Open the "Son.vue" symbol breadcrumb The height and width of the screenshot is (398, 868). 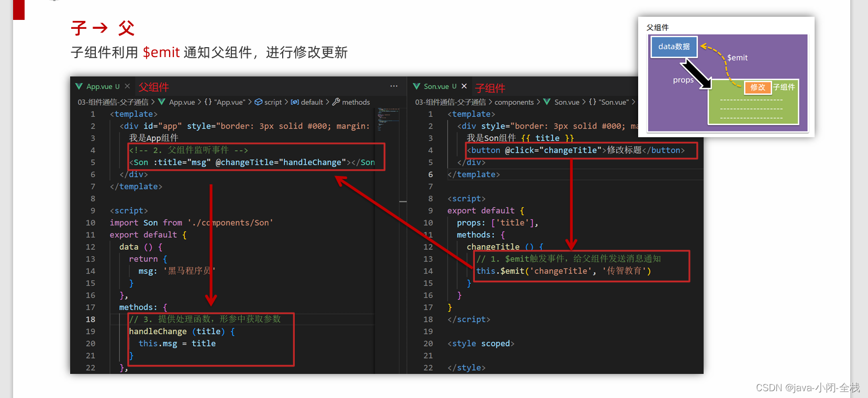(614, 102)
